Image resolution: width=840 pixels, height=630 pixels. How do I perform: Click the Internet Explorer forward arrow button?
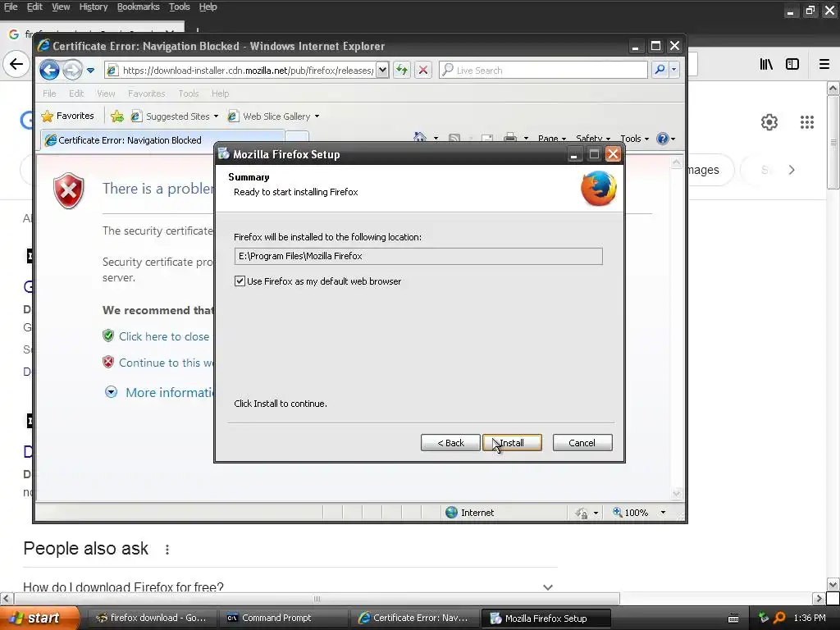72,70
